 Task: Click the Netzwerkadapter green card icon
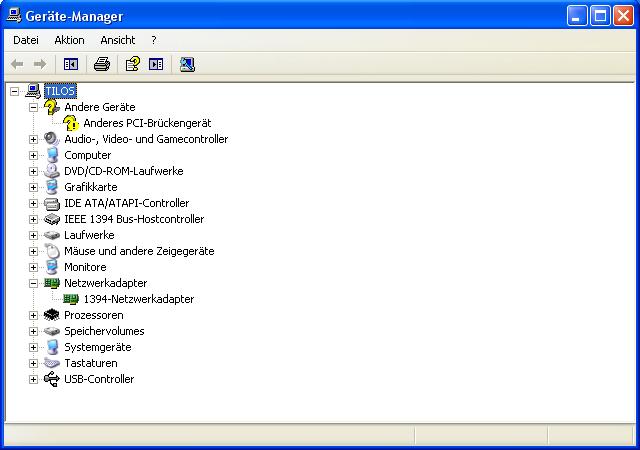coord(52,283)
